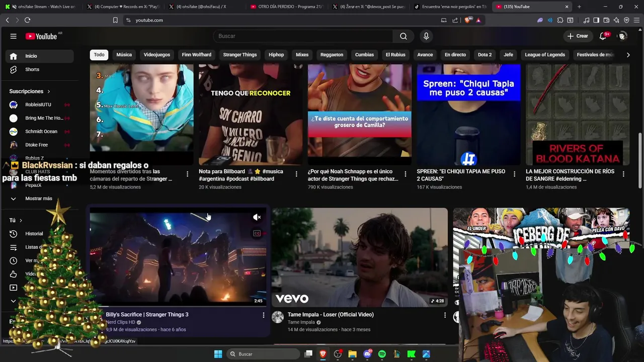This screenshot has height=362, width=644.
Task: Open options for the SPREEN Chiqui Tapia video
Action: click(514, 174)
